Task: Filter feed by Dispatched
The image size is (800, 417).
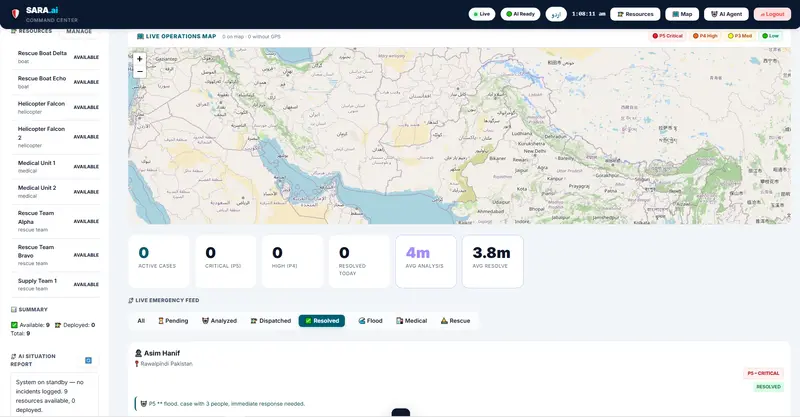Action: coord(270,321)
